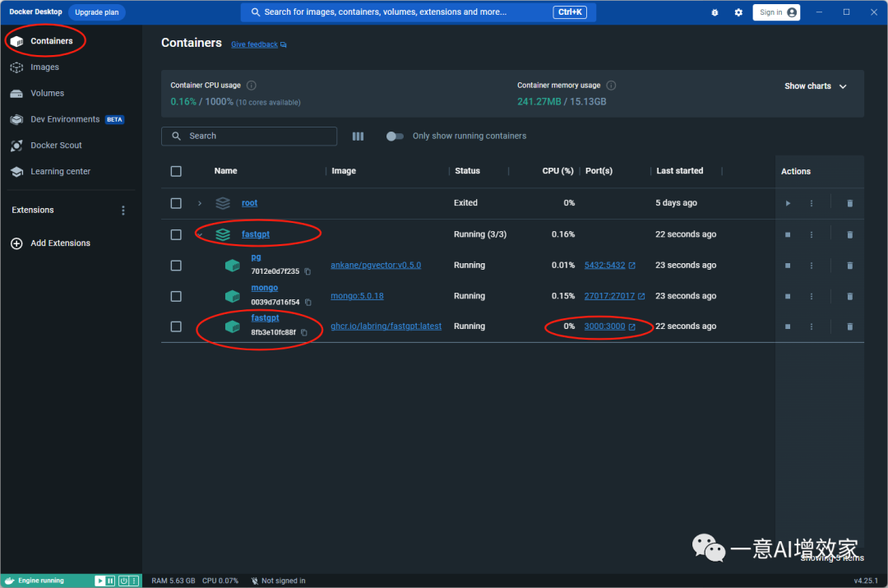Delete the mongo container
Image resolution: width=888 pixels, height=588 pixels.
tap(849, 296)
